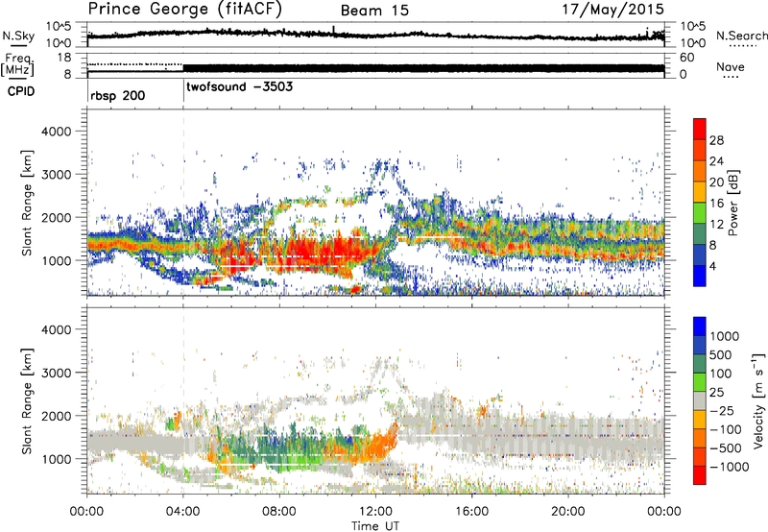Click the '500' velocity scale value
This screenshot has width=768, height=532.
(x=720, y=354)
